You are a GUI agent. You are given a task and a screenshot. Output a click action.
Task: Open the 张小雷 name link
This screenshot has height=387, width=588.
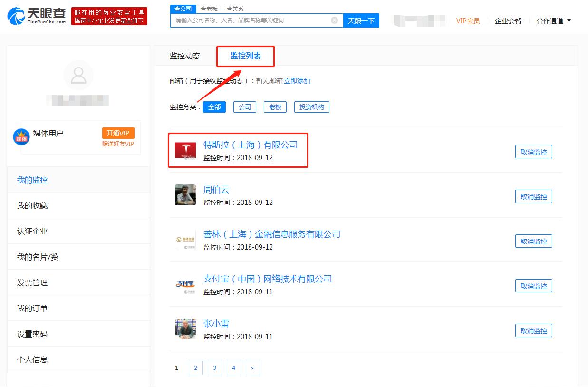(216, 324)
